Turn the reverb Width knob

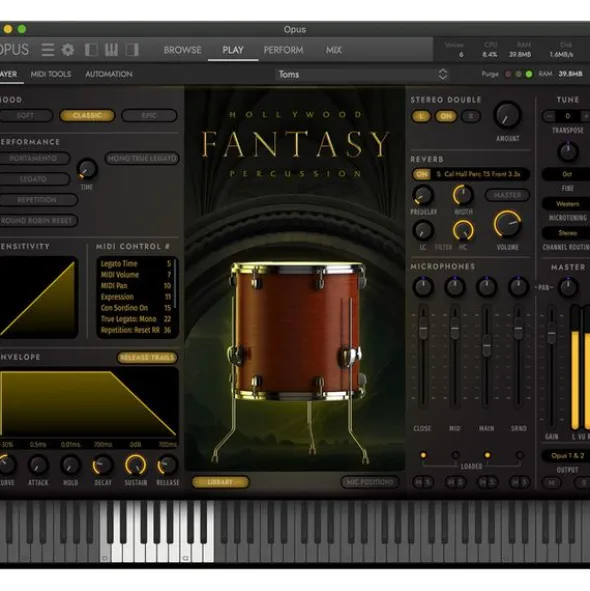[463, 195]
